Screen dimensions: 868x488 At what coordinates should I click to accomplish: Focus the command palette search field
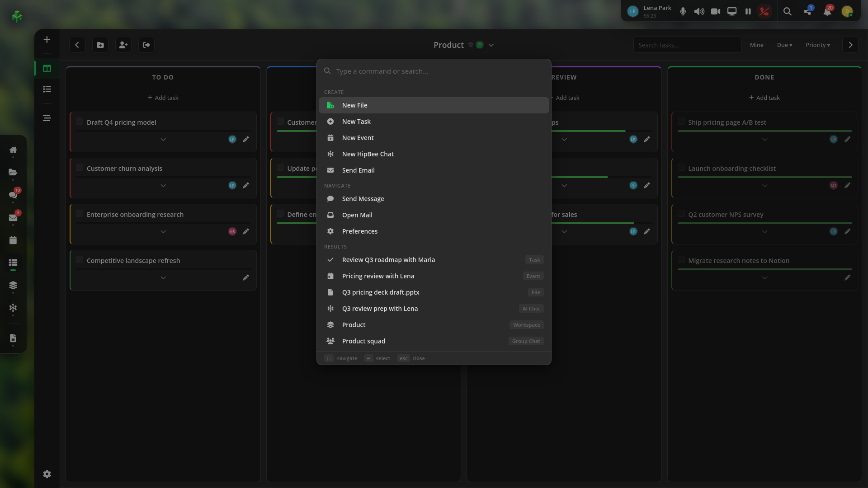tap(434, 71)
